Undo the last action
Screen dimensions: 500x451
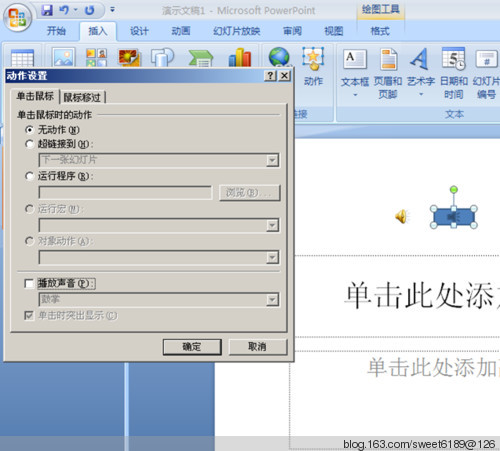(64, 10)
